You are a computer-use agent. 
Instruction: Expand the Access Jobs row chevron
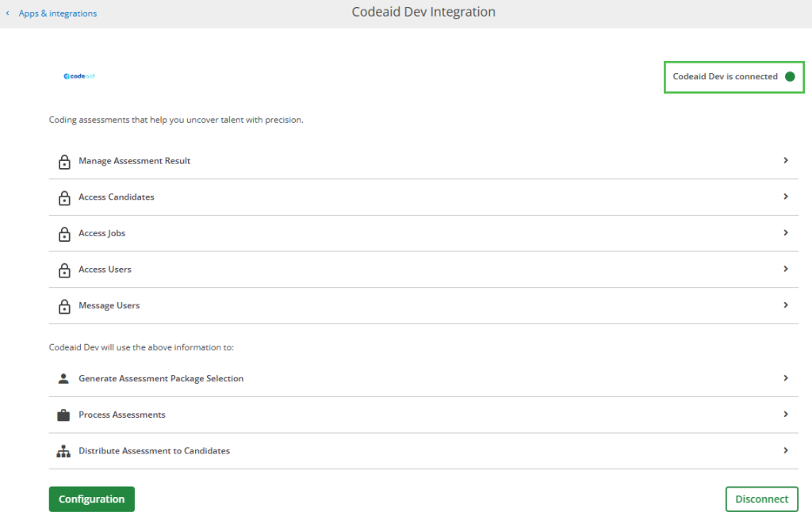click(785, 233)
